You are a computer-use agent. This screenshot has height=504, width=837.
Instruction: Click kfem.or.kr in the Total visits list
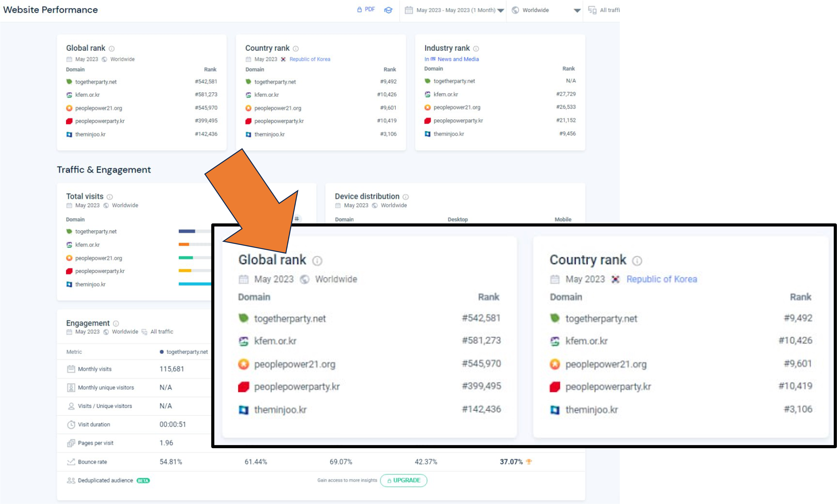pos(87,244)
